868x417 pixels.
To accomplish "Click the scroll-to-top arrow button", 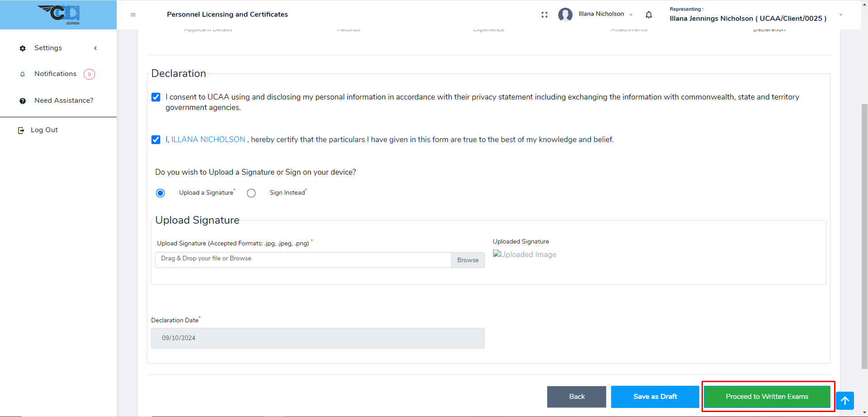I will (844, 401).
